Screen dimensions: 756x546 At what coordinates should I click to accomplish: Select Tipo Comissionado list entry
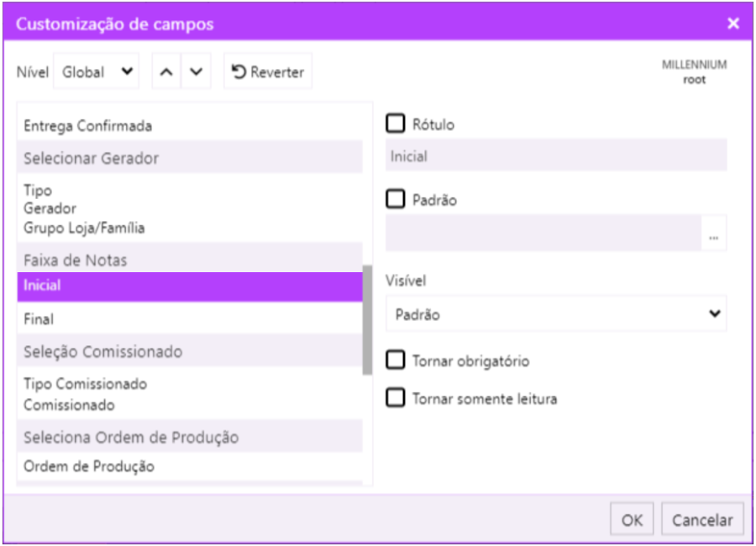pos(86,384)
